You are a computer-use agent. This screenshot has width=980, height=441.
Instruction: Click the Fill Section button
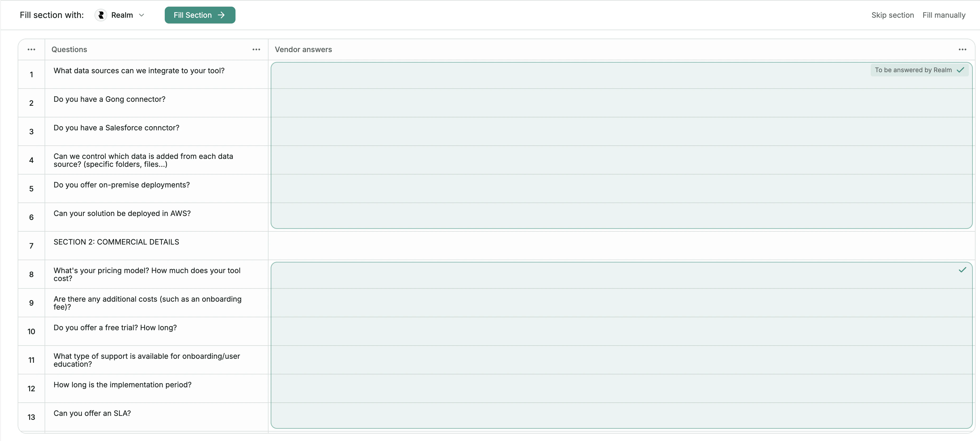[200, 15]
